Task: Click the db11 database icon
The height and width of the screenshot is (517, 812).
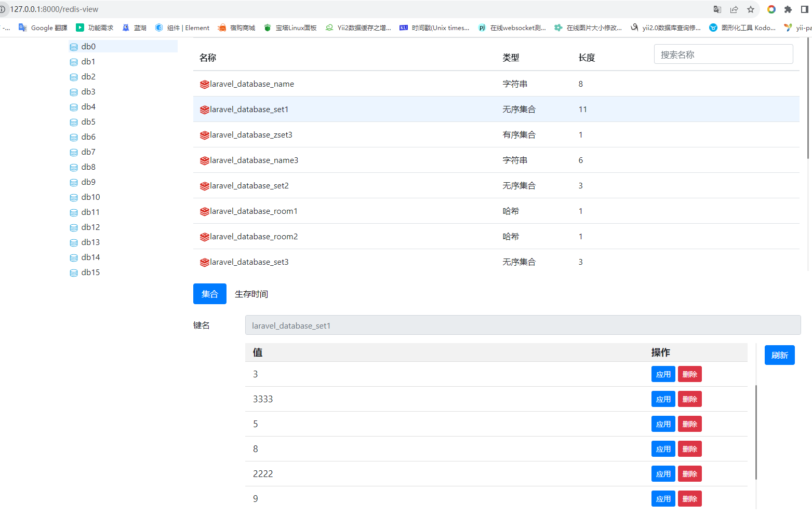Action: point(74,213)
